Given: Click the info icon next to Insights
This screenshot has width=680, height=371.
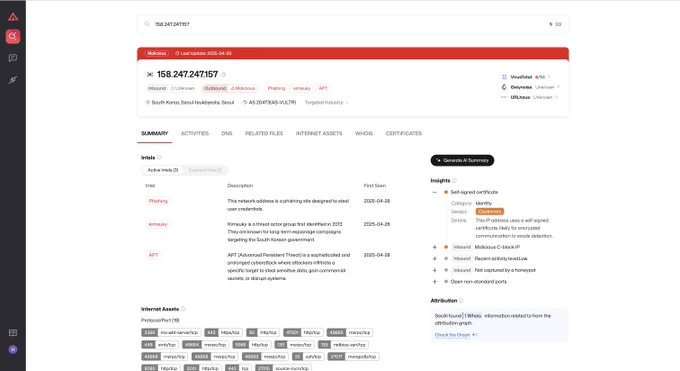Looking at the screenshot, I should 454,181.
